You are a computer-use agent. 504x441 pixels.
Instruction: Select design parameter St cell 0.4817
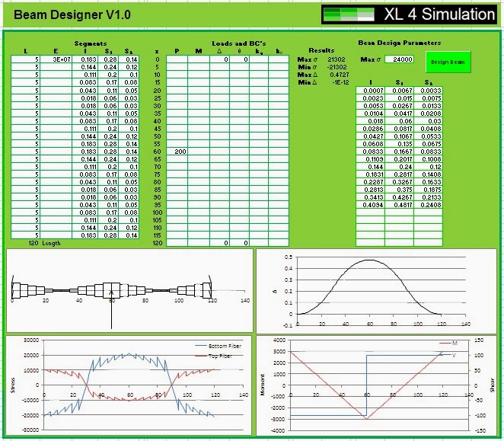399,205
